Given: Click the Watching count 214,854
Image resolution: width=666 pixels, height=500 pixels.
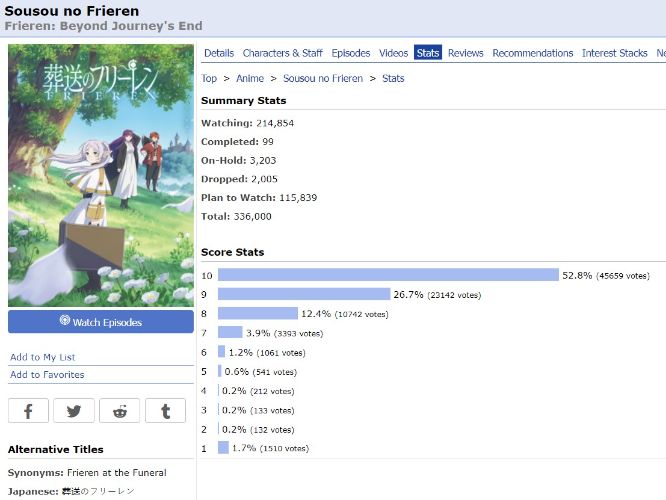Looking at the screenshot, I should tap(275, 123).
